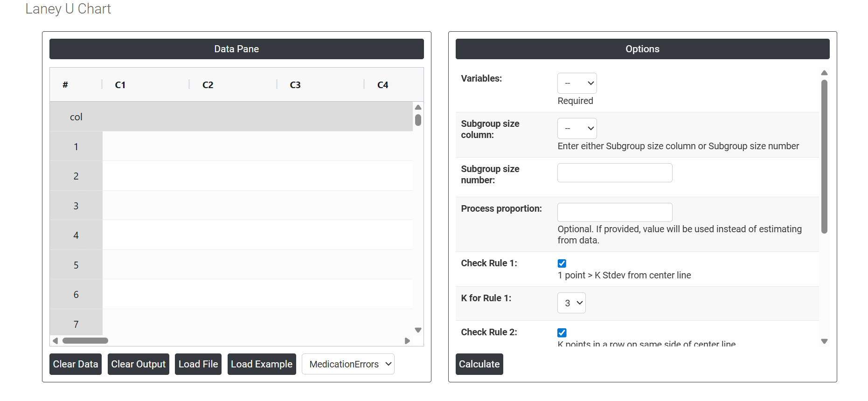Image resolution: width=868 pixels, height=401 pixels.
Task: Click the Subgroup size number input field
Action: [615, 173]
